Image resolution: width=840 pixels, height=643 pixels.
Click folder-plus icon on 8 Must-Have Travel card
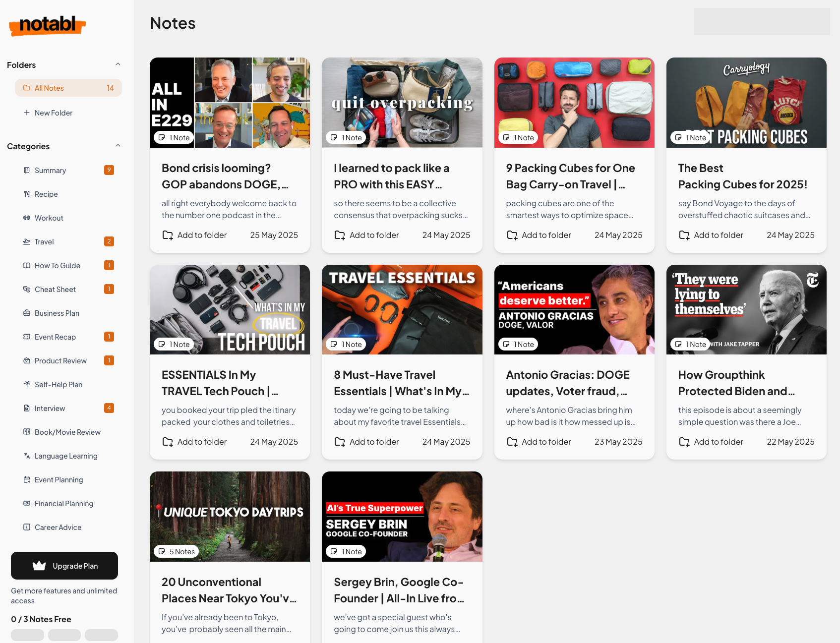(x=340, y=442)
